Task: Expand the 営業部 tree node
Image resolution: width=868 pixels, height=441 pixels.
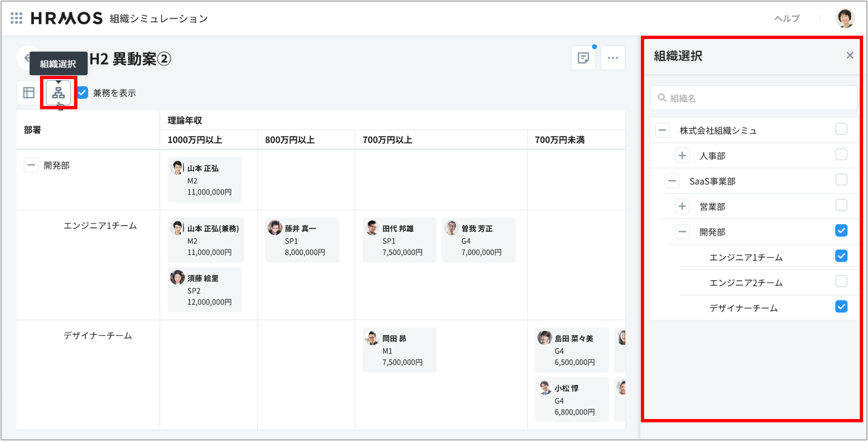Action: 682,206
